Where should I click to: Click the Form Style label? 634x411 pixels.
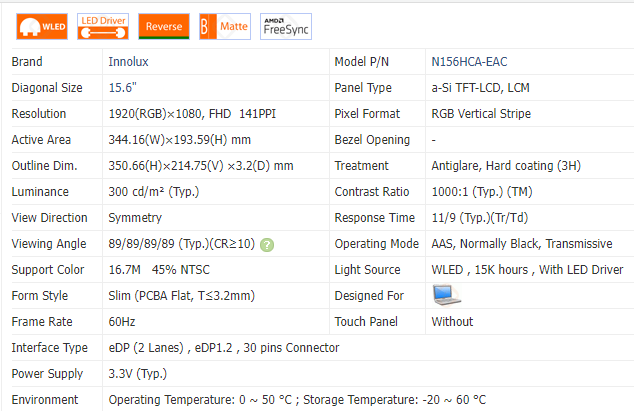point(40,296)
